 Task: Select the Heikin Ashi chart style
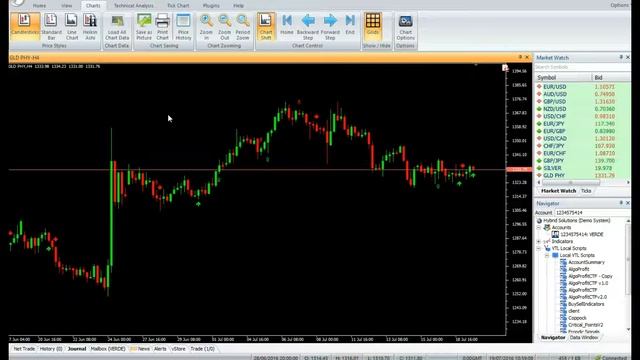[x=90, y=26]
